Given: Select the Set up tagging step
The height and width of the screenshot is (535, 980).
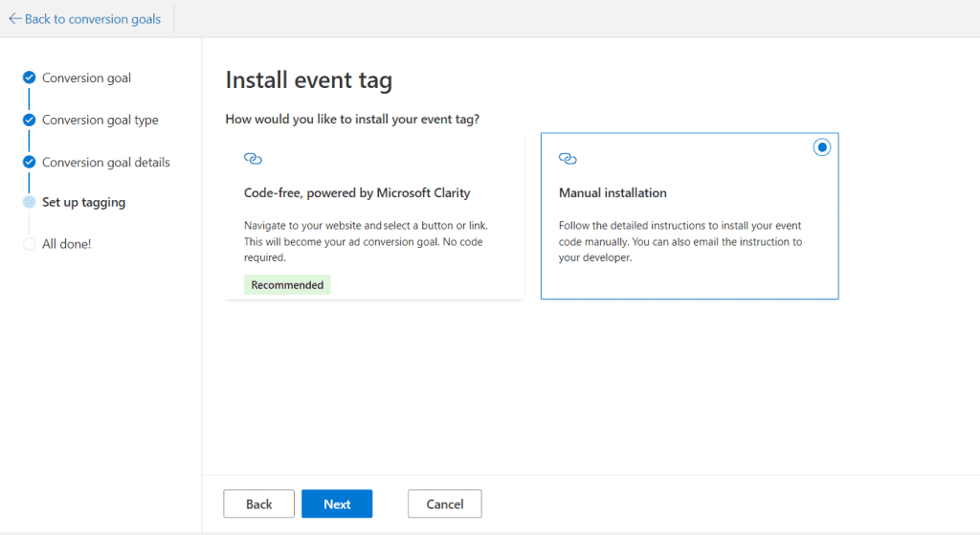Looking at the screenshot, I should click(84, 203).
